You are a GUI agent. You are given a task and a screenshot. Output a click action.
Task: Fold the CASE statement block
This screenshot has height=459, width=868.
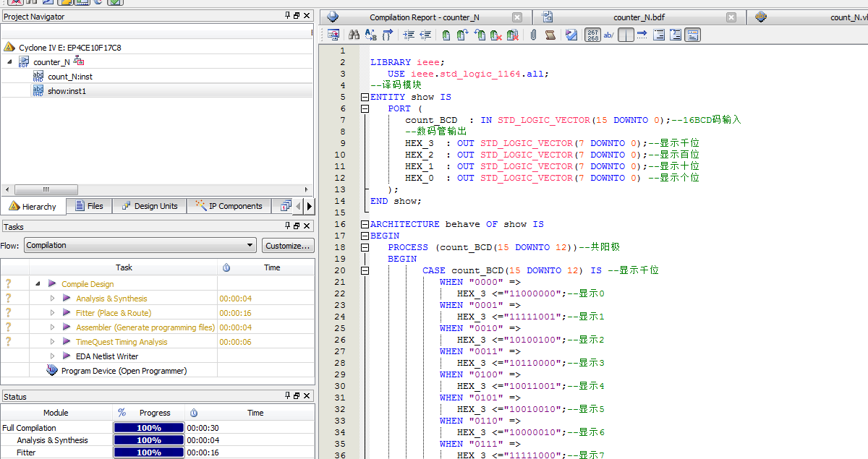click(365, 270)
